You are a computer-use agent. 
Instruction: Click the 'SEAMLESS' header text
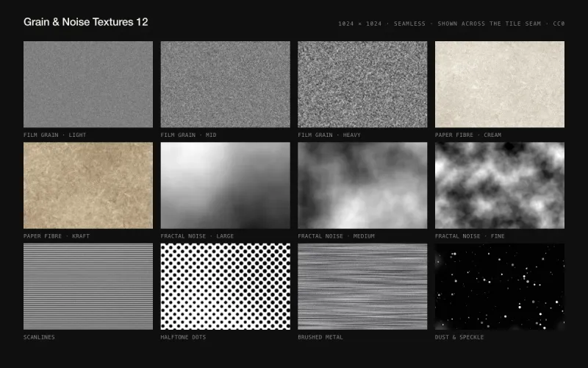click(x=409, y=24)
